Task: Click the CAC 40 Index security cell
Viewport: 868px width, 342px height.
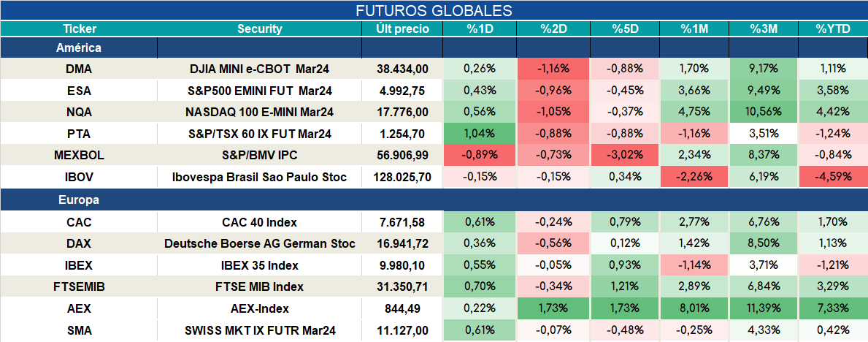Action: 260,222
